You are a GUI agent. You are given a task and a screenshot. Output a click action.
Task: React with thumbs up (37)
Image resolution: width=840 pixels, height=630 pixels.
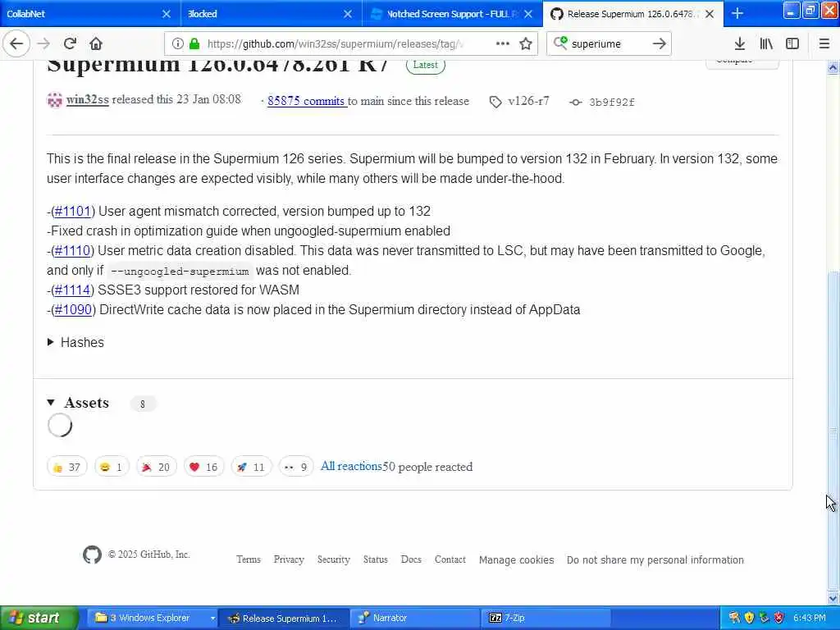click(x=67, y=467)
